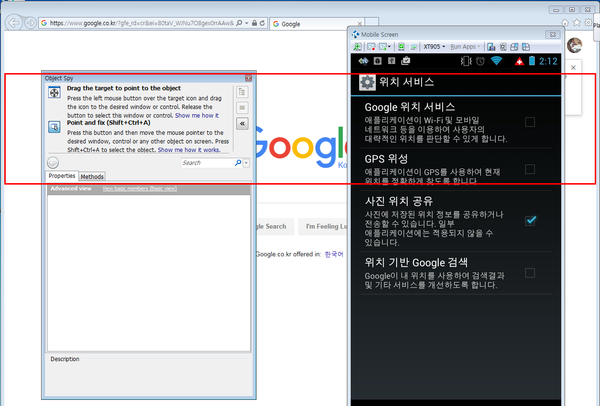The width and height of the screenshot is (600, 406).
Task: Click the Object Spy tree view icon
Action: (242, 92)
